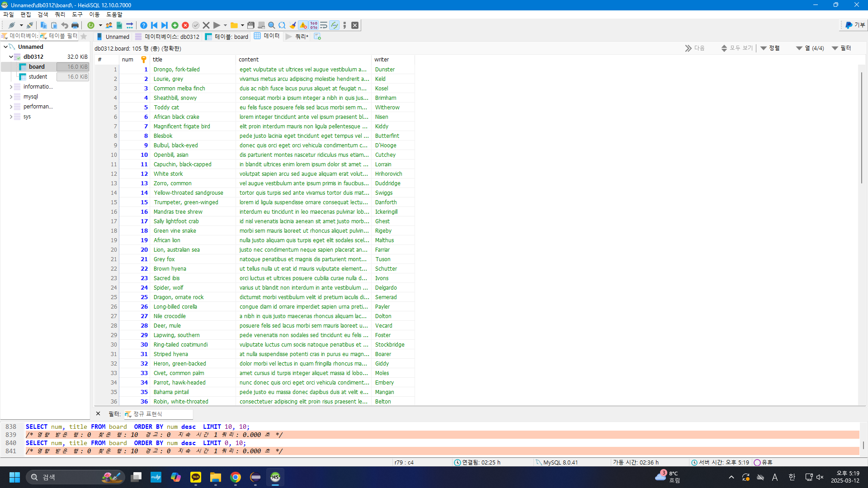Open the 쿼리 menu in menu bar

(60, 14)
